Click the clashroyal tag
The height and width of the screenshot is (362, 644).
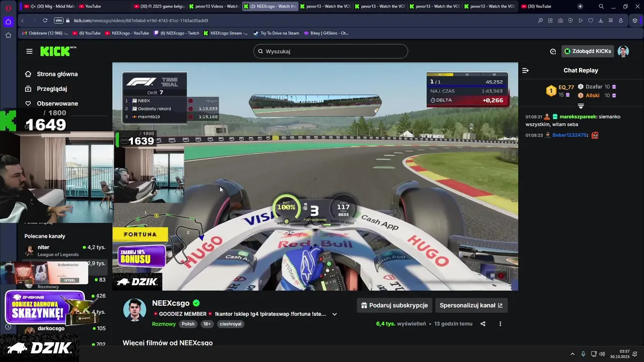pyautogui.click(x=230, y=324)
